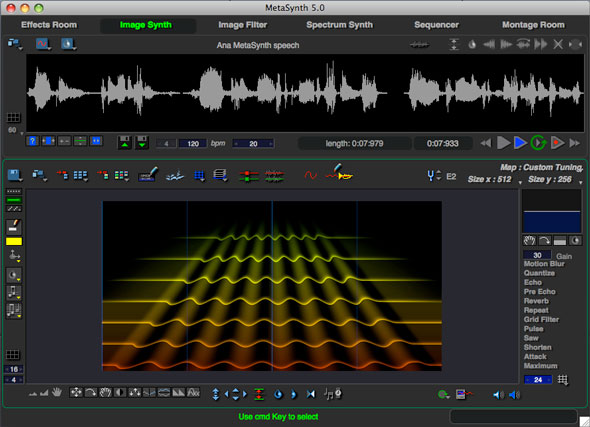
Task: Click the light-blue splash icon in the image toolbar
Action: point(175,175)
